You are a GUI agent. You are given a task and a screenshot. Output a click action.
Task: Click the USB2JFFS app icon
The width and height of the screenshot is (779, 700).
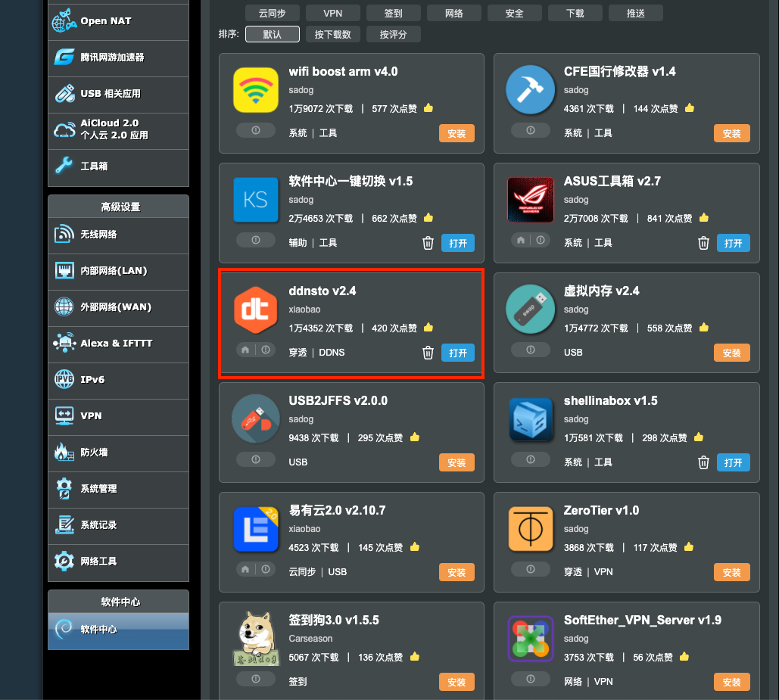tap(256, 419)
